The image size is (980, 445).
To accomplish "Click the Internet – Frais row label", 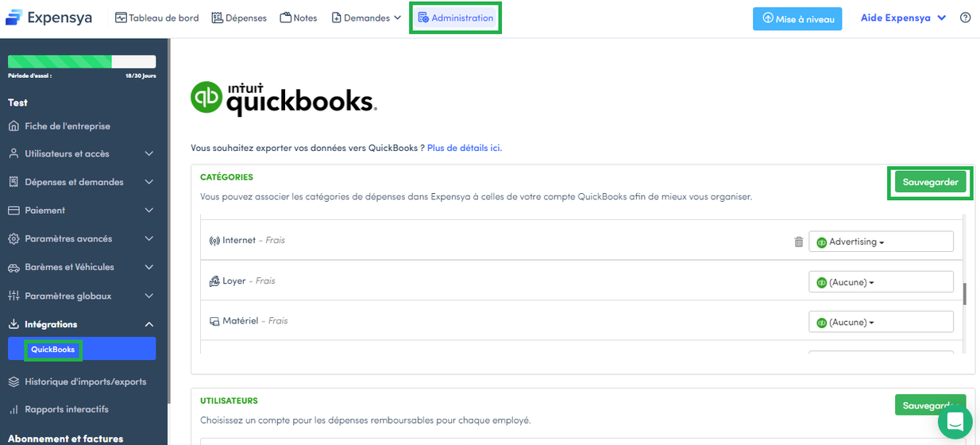I will pyautogui.click(x=253, y=240).
